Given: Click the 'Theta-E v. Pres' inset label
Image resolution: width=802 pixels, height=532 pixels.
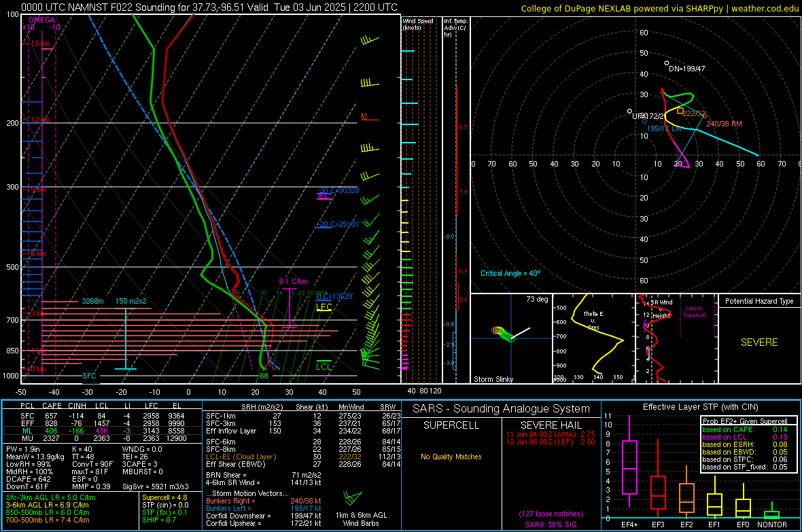Looking at the screenshot, I should pyautogui.click(x=593, y=320).
